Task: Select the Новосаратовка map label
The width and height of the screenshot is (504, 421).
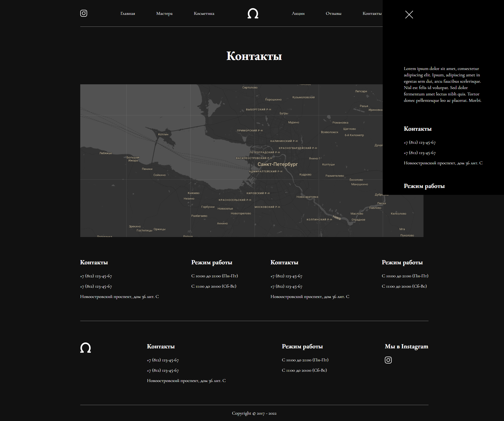Action: (x=307, y=197)
